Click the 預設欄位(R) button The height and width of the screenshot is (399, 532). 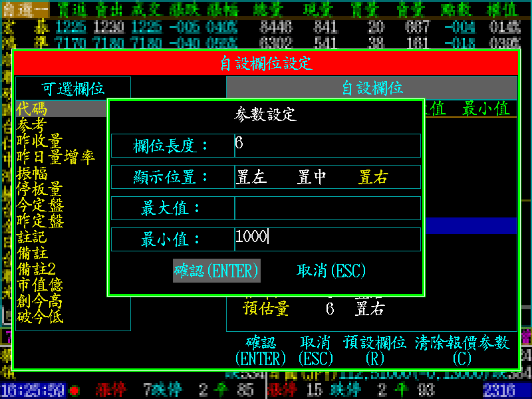[374, 350]
